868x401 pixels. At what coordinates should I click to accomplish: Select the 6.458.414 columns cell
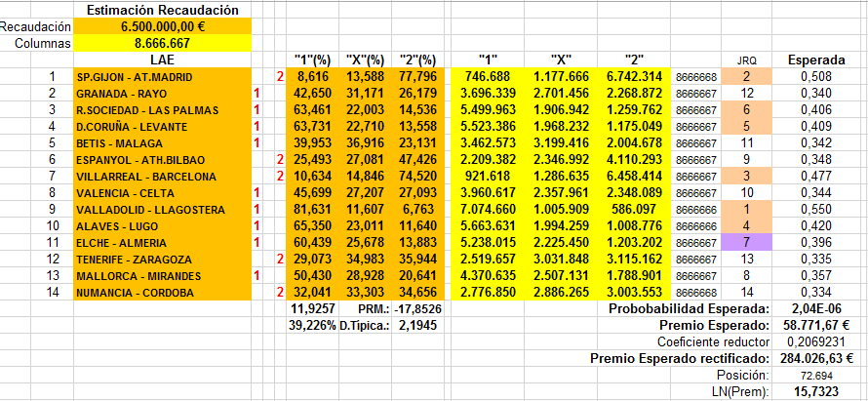[634, 177]
